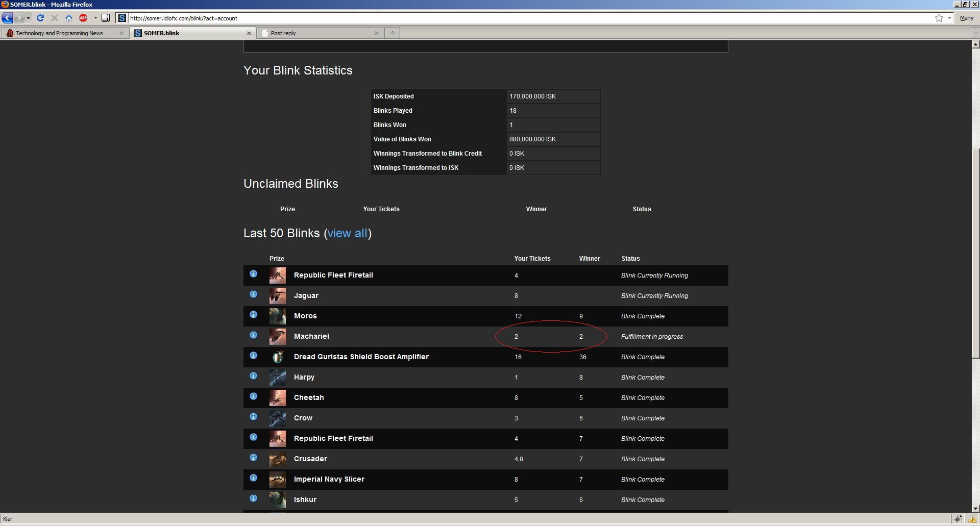980x526 pixels.
Task: Open the Adblock Plus dropdown arrow
Action: coord(95,18)
